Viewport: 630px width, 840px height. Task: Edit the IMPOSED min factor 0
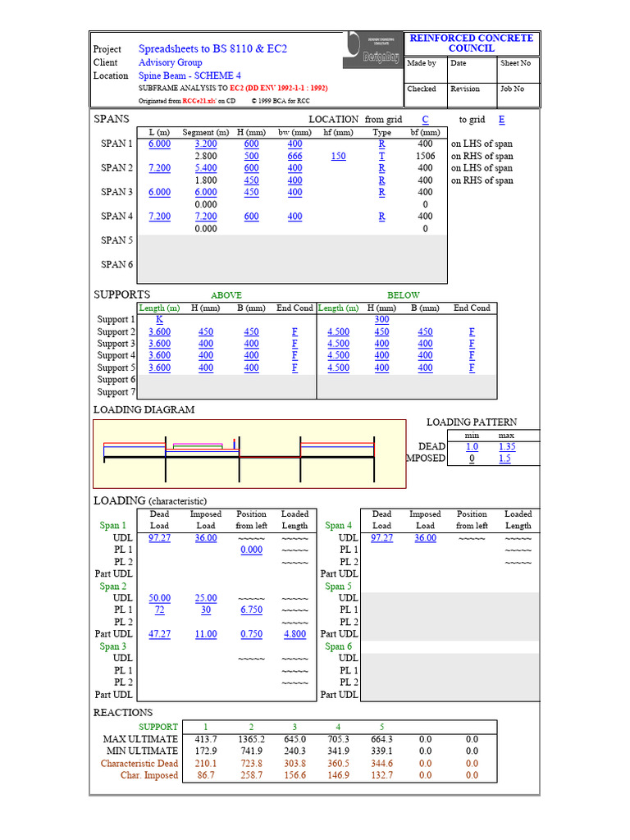tap(472, 458)
